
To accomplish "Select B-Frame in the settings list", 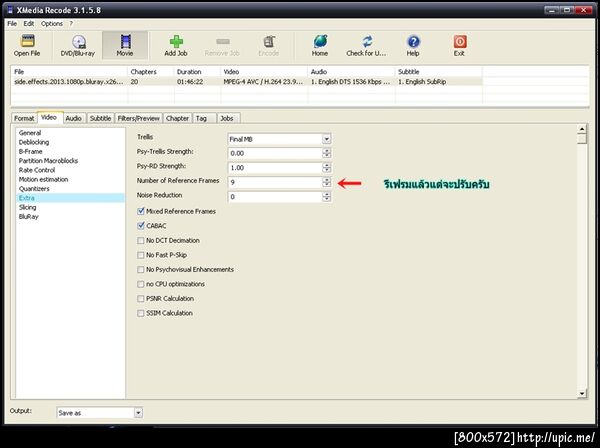I will pyautogui.click(x=31, y=152).
